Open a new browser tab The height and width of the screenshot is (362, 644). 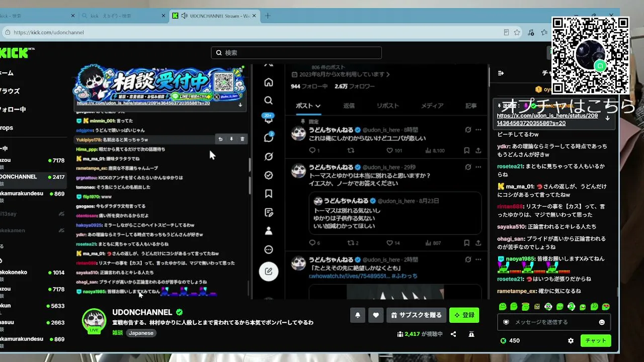point(268,16)
